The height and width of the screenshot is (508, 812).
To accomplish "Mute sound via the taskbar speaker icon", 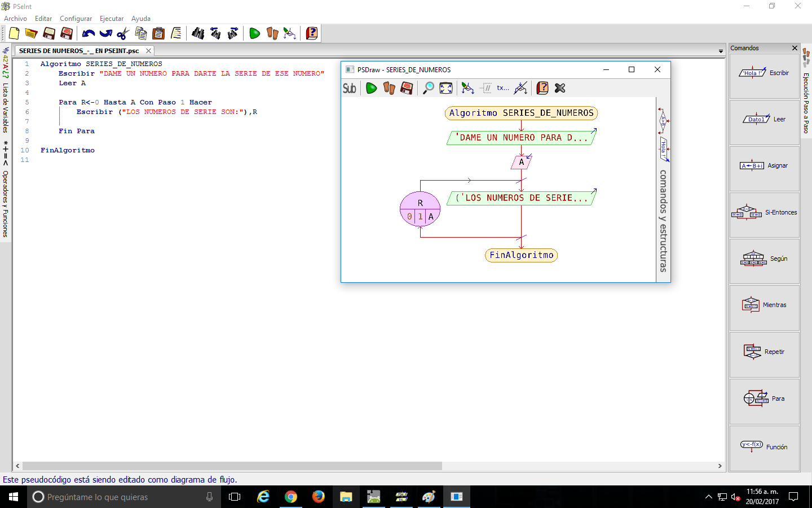I will [x=735, y=497].
